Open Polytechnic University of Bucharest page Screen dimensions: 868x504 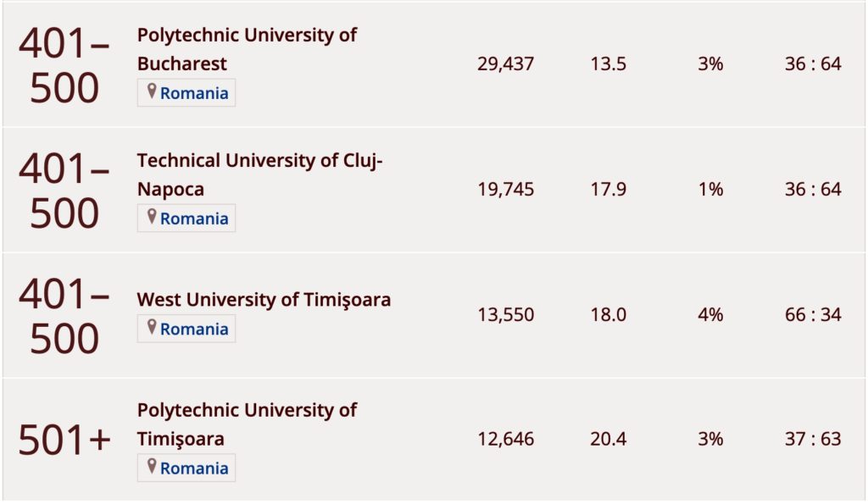(x=247, y=49)
